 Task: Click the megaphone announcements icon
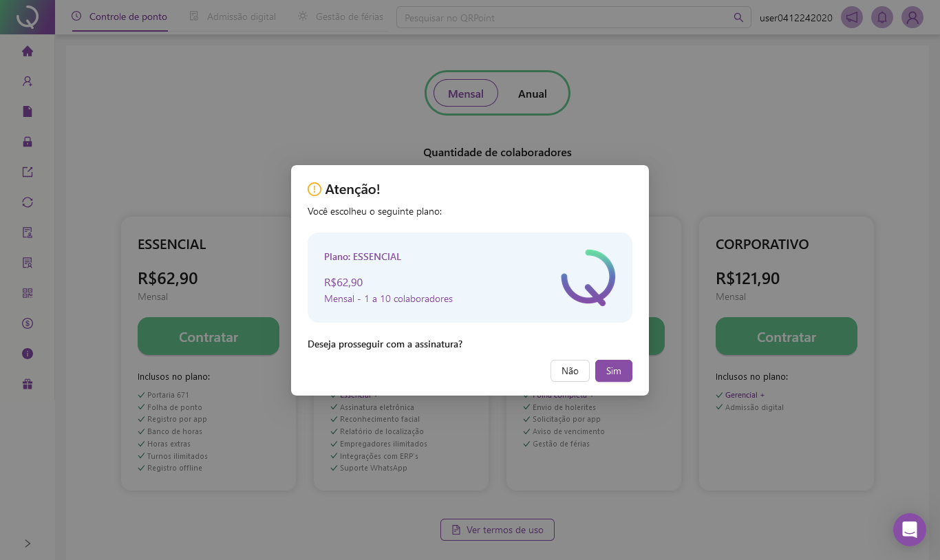[852, 17]
